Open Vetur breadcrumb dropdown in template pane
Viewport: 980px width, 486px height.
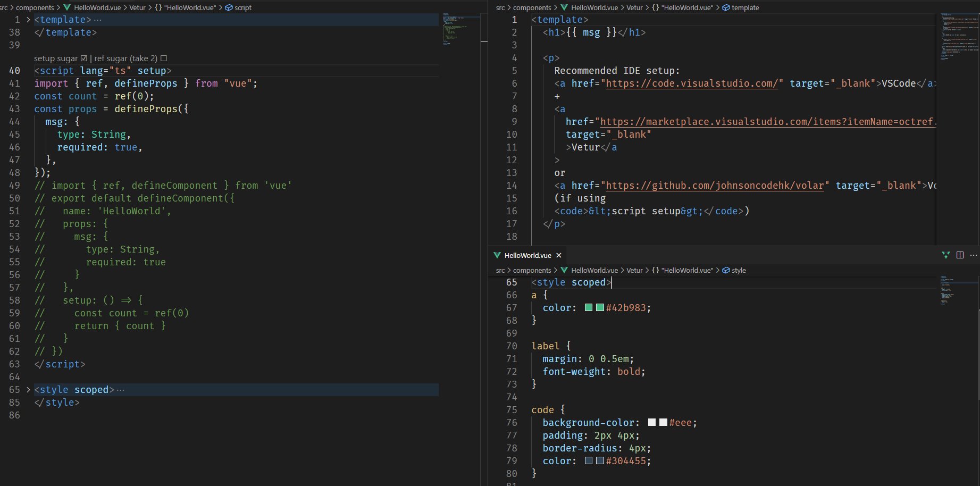click(x=634, y=7)
